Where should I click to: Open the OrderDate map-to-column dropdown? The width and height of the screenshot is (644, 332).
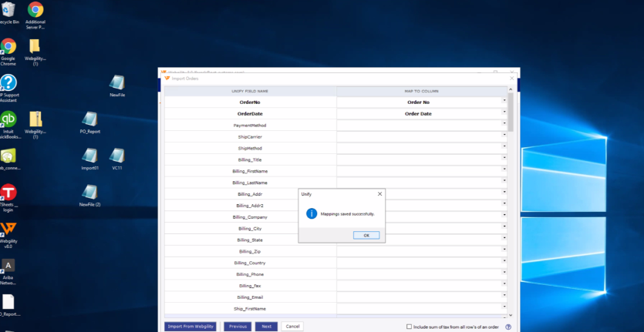pos(504,112)
